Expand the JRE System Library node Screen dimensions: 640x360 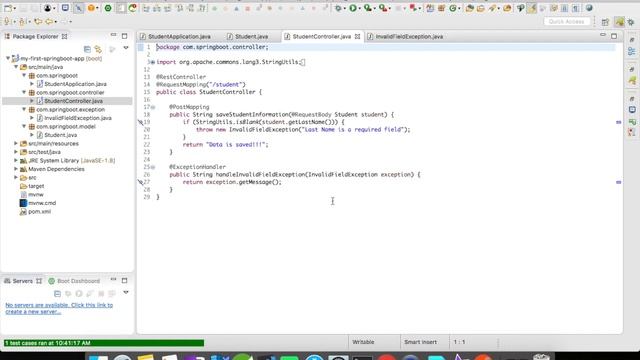pyautogui.click(x=16, y=160)
